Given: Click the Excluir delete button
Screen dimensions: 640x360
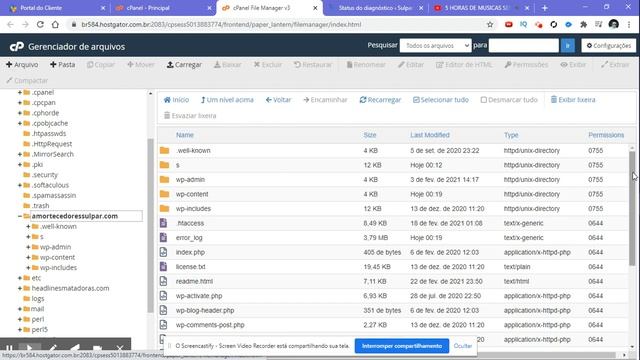Looking at the screenshot, I should [268, 64].
